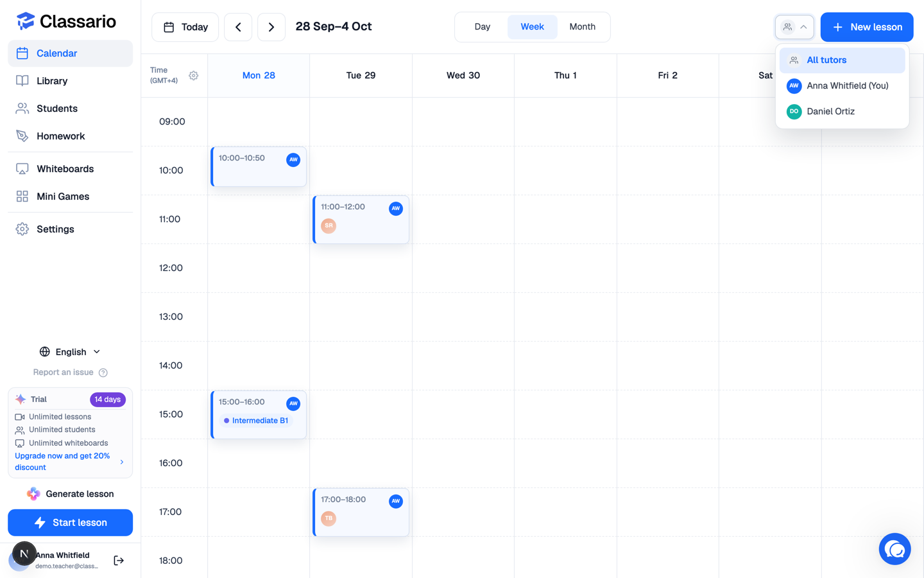Open the Library section
Viewport: 924px width, 578px height.
70,81
